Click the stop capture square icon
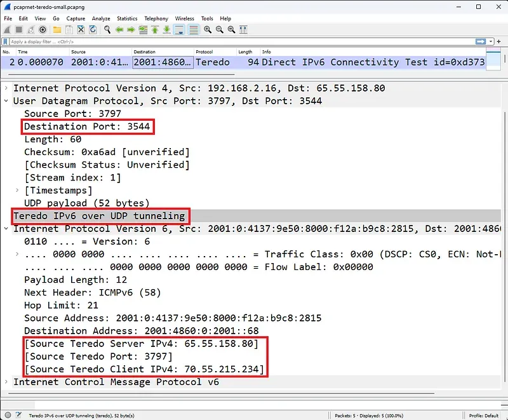 click(x=19, y=30)
